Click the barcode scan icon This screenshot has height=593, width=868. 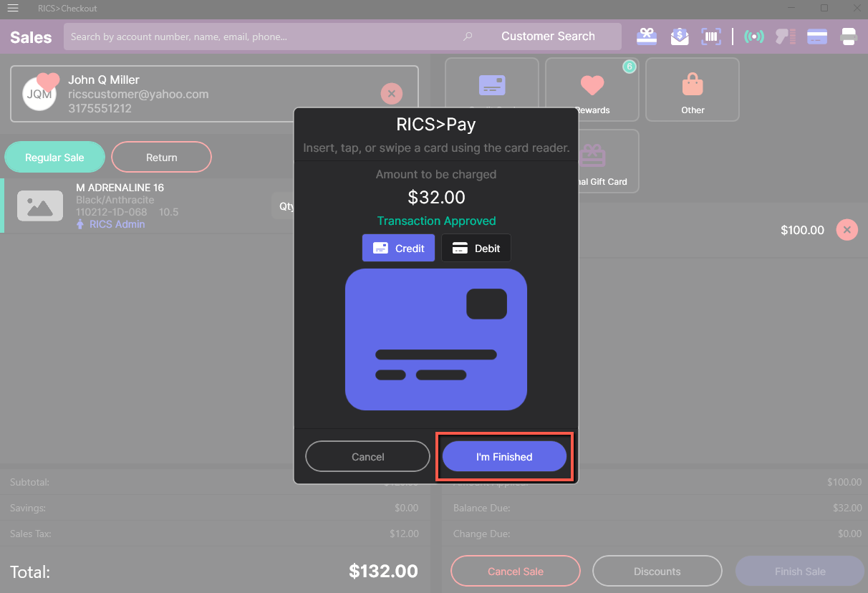click(711, 37)
